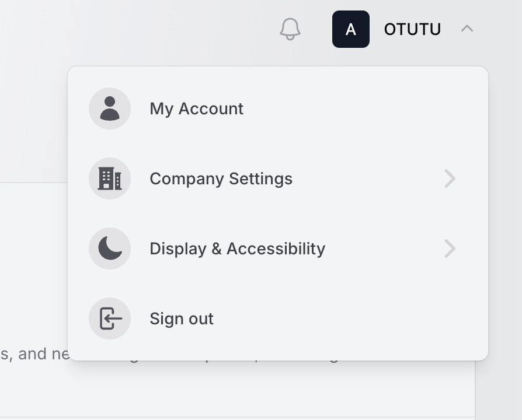This screenshot has width=522, height=420.
Task: Click the blank page area left of the dropdown
Action: click(32, 117)
